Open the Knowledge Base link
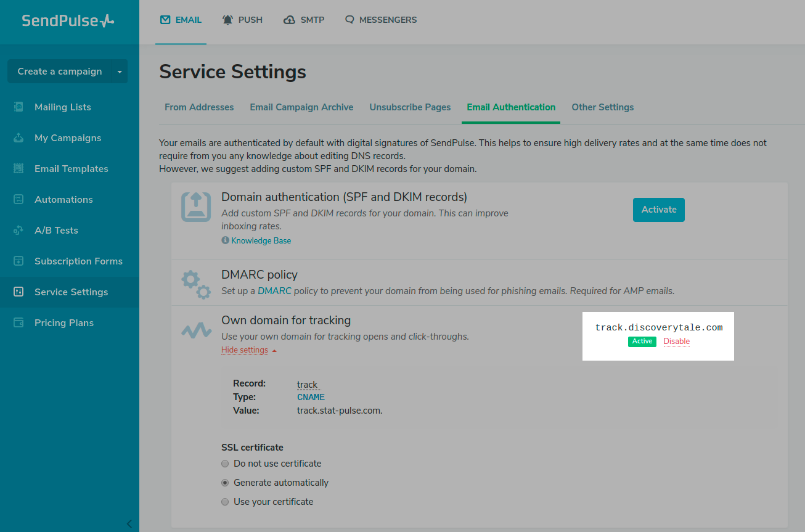This screenshot has height=532, width=805. pyautogui.click(x=261, y=241)
